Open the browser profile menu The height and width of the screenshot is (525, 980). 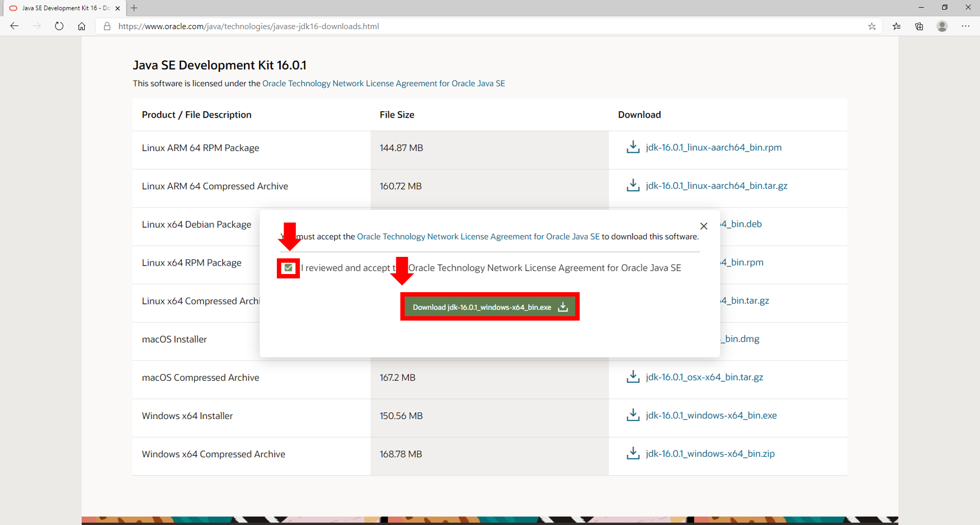[942, 26]
